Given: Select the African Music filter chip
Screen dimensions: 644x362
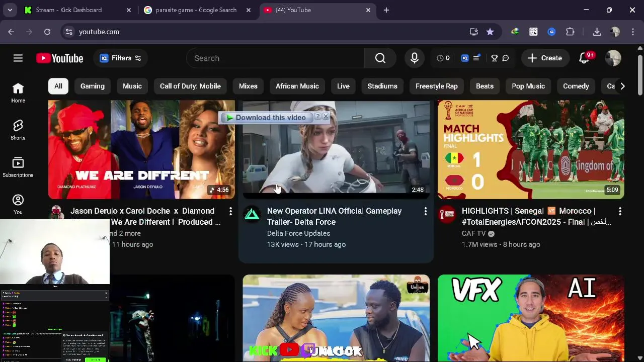Looking at the screenshot, I should (297, 86).
